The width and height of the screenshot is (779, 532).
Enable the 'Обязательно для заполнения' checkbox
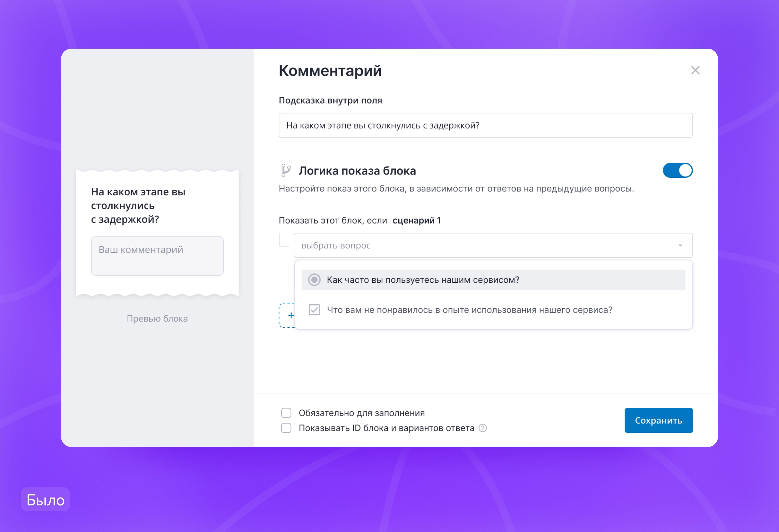tap(286, 413)
